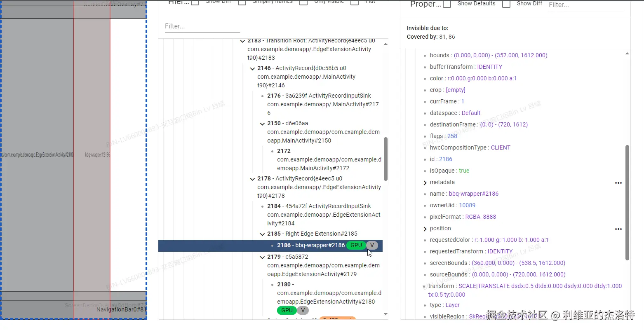Click the properties scrollbar up arrow
Image resolution: width=644 pixels, height=330 pixels.
[x=627, y=54]
